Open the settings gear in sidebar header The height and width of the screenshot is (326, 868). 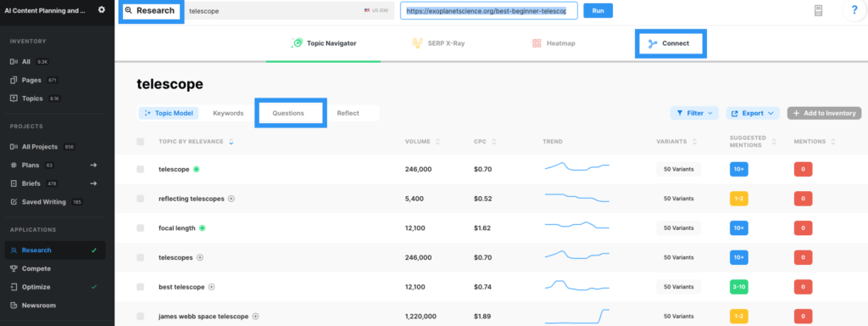pyautogui.click(x=101, y=10)
